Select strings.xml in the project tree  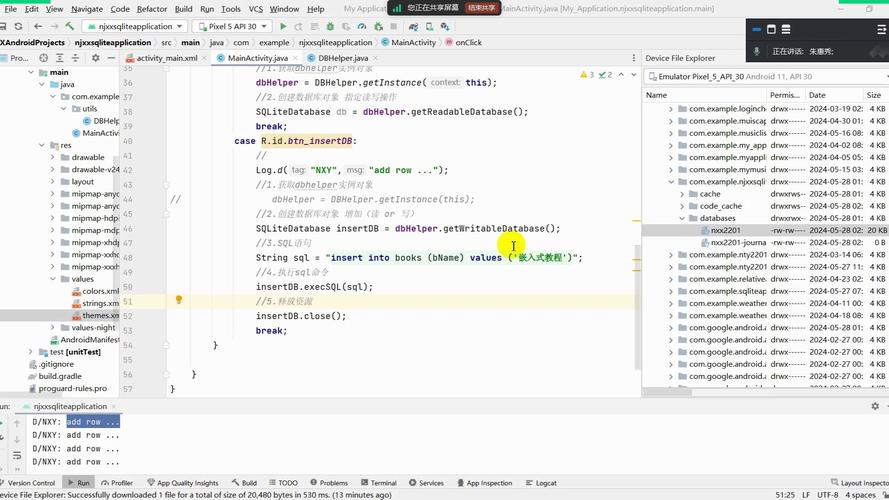[96, 303]
